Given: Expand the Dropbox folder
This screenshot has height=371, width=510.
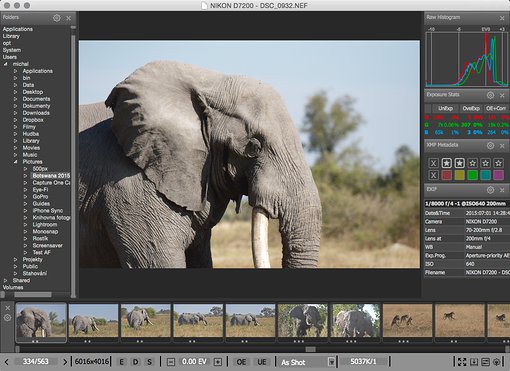Looking at the screenshot, I should pos(16,120).
